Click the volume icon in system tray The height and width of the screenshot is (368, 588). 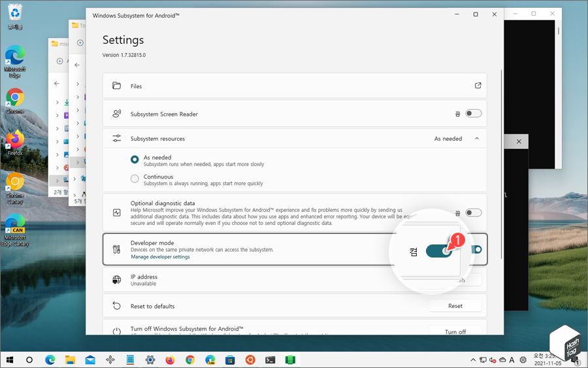[x=493, y=360]
